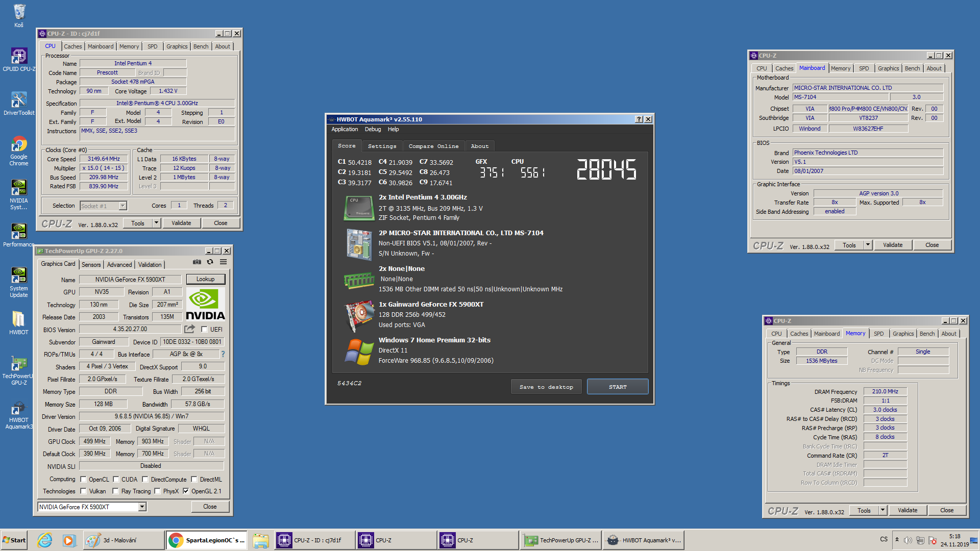Click the graphics card icon in Aquamark
Screen dimensions: 980x551
tap(359, 316)
